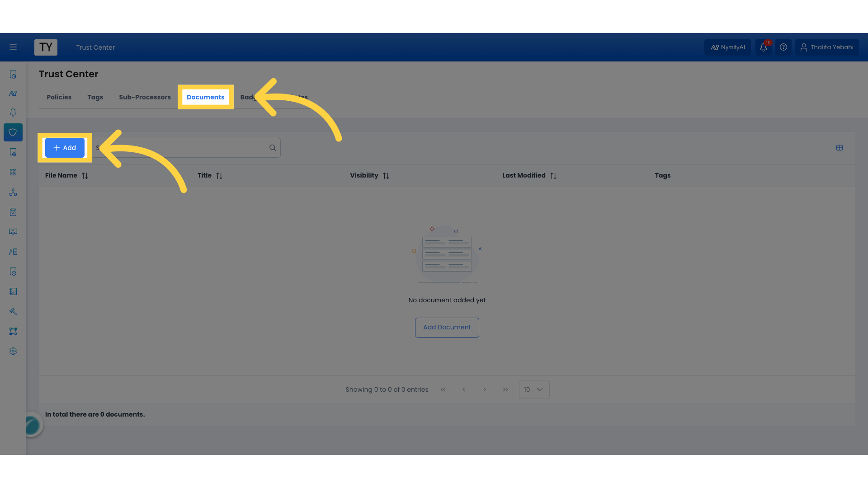Click 'Showing 0 to 0 of 0 entries'

pyautogui.click(x=387, y=389)
